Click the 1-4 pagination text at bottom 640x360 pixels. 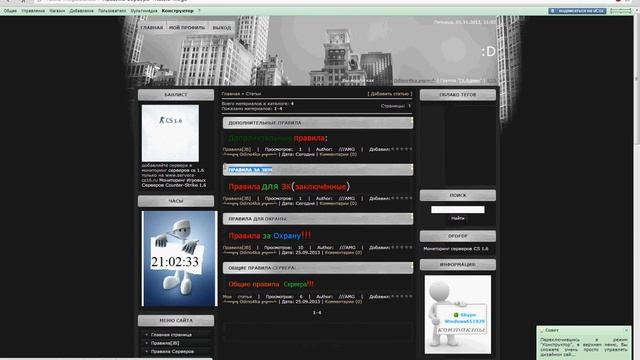(317, 313)
